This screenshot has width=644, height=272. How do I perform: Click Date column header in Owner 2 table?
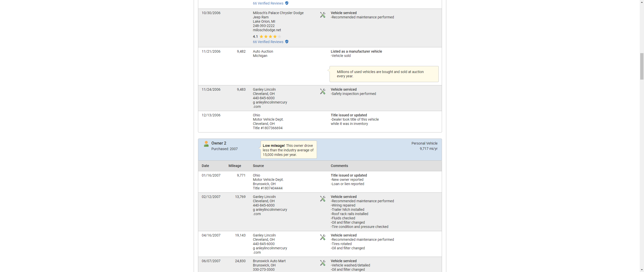pos(205,166)
